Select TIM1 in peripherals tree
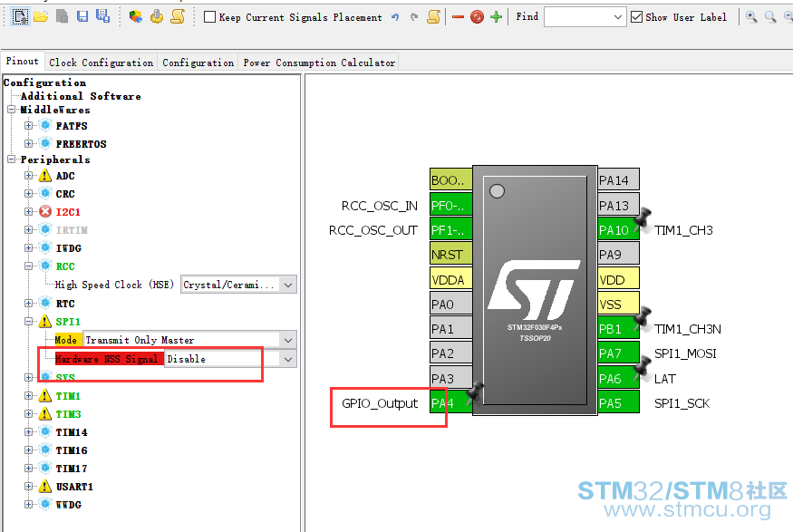 pos(68,396)
